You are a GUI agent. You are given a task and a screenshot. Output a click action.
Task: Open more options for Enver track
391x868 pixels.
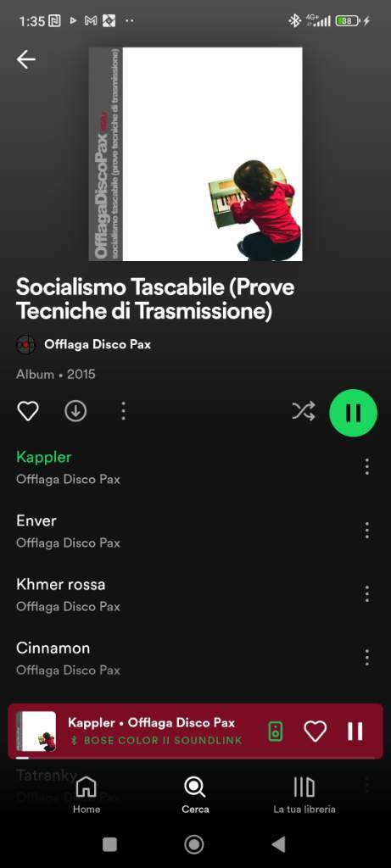tap(366, 531)
